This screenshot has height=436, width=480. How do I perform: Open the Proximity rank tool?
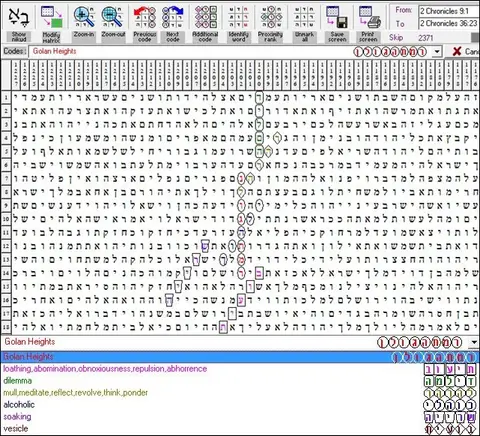click(270, 17)
